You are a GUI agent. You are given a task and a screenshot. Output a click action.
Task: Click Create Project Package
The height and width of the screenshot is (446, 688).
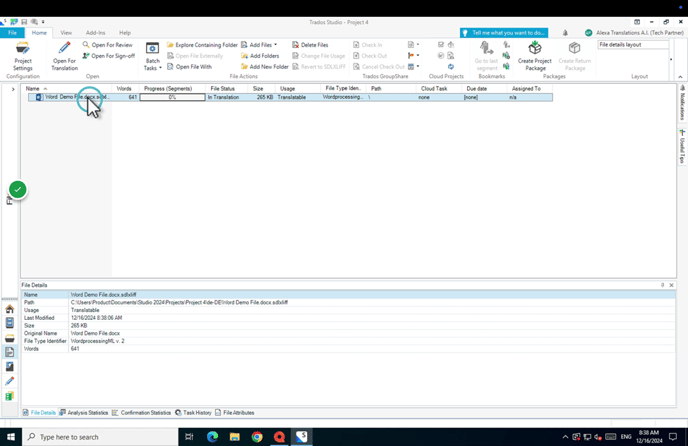tap(534, 56)
